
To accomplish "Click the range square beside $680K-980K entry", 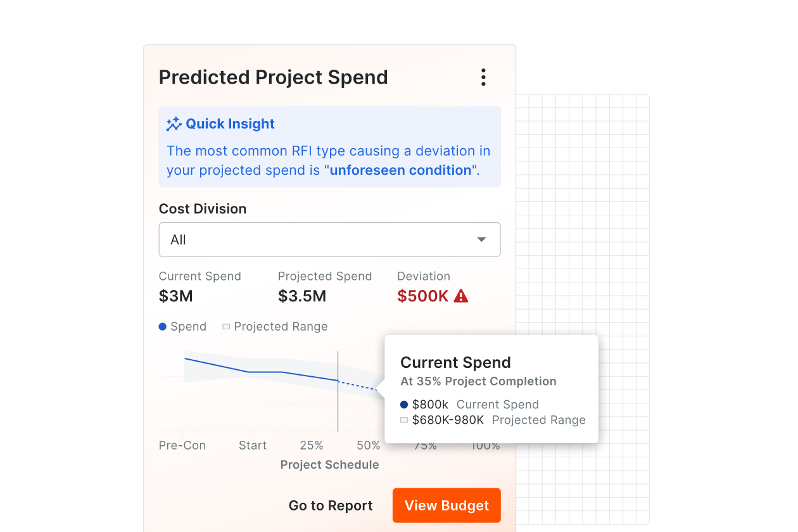I will (403, 420).
